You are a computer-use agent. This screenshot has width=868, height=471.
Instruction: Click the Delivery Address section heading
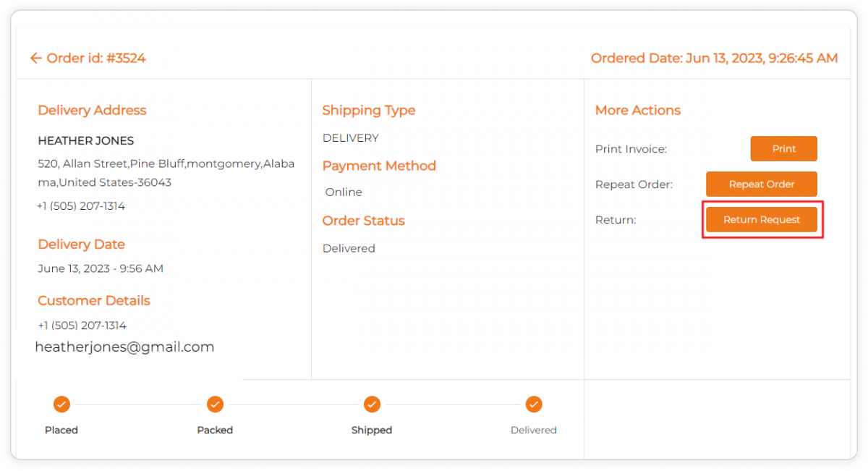(x=92, y=110)
